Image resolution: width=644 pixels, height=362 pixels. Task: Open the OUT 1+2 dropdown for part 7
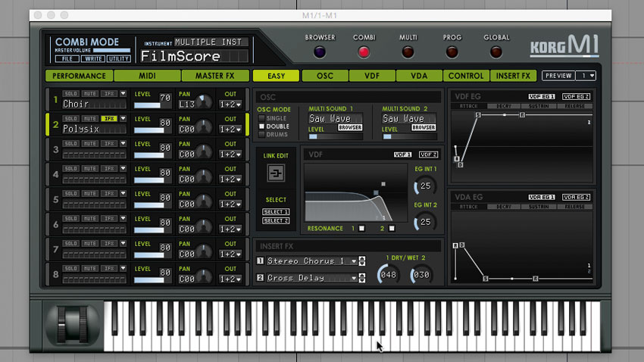[230, 254]
